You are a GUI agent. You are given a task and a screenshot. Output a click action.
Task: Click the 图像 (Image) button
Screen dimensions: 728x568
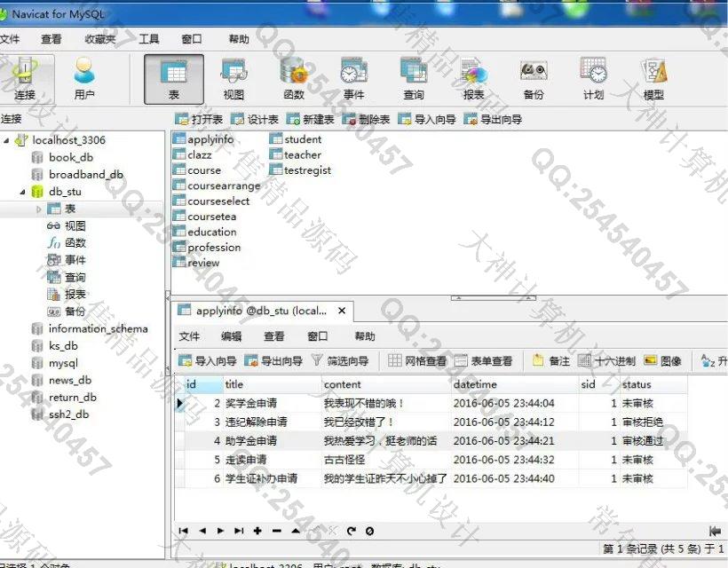coord(662,360)
